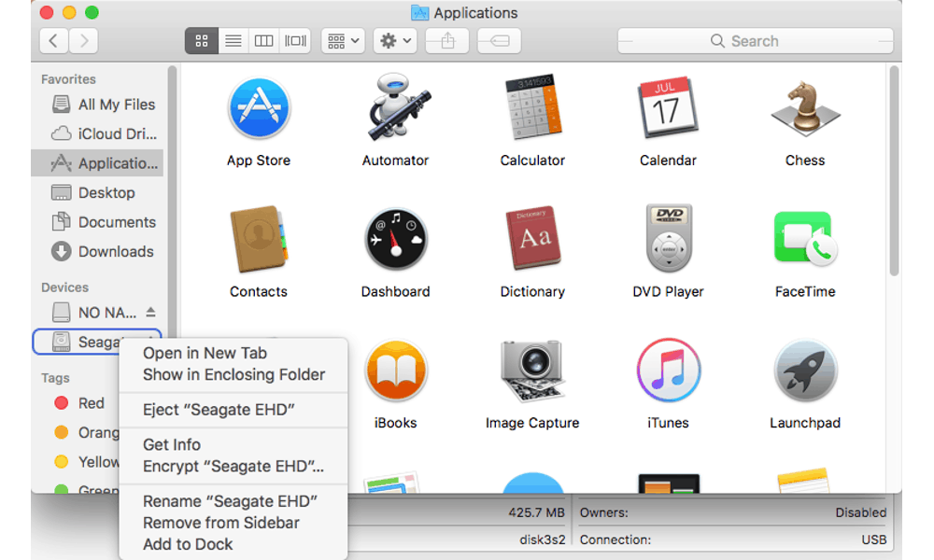Open iCloud Drive in sidebar

point(99,133)
